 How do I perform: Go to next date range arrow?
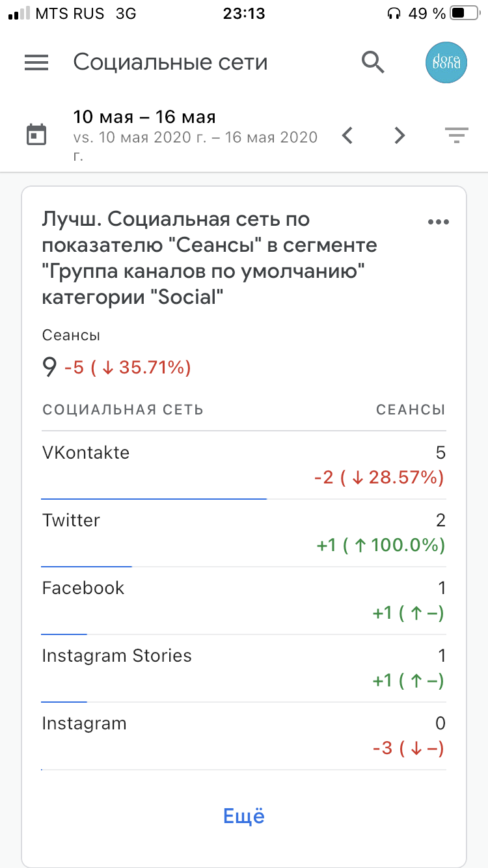400,135
